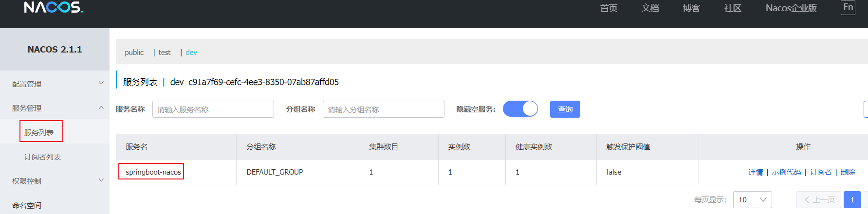This screenshot has height=214, width=868.
Task: Expand the 配置管理 menu chevron
Action: click(101, 83)
